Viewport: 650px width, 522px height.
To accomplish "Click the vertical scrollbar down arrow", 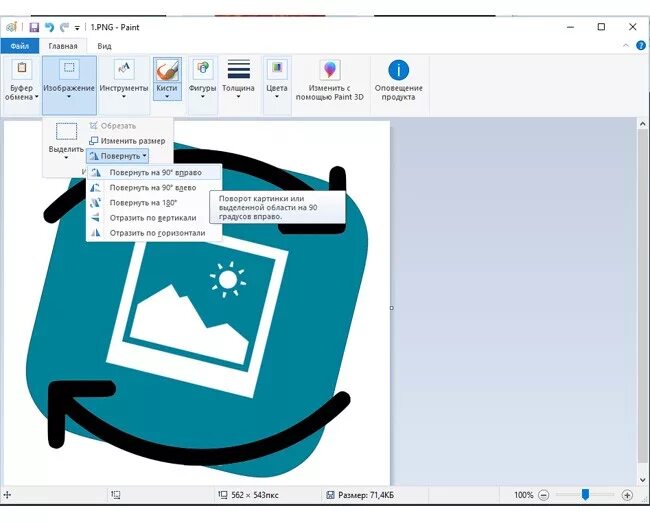I will [643, 480].
